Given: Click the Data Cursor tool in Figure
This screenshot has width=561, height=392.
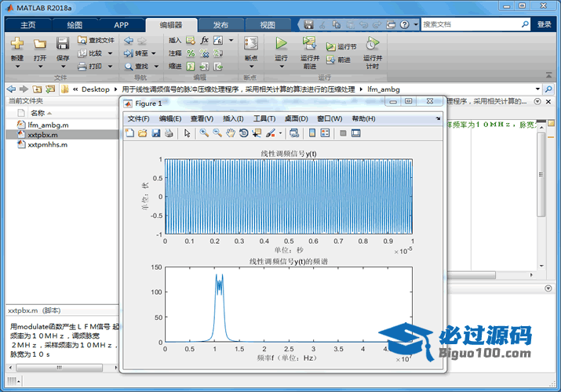Looking at the screenshot, I should [x=257, y=133].
